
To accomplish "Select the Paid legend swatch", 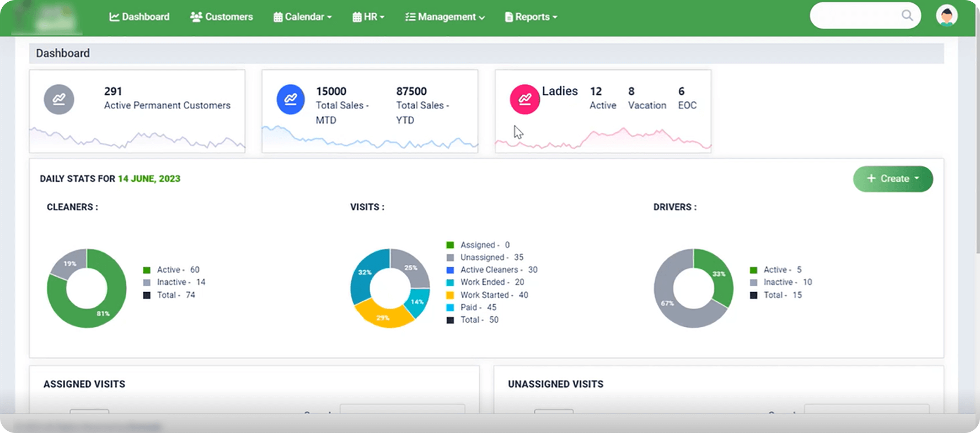I will 450,307.
